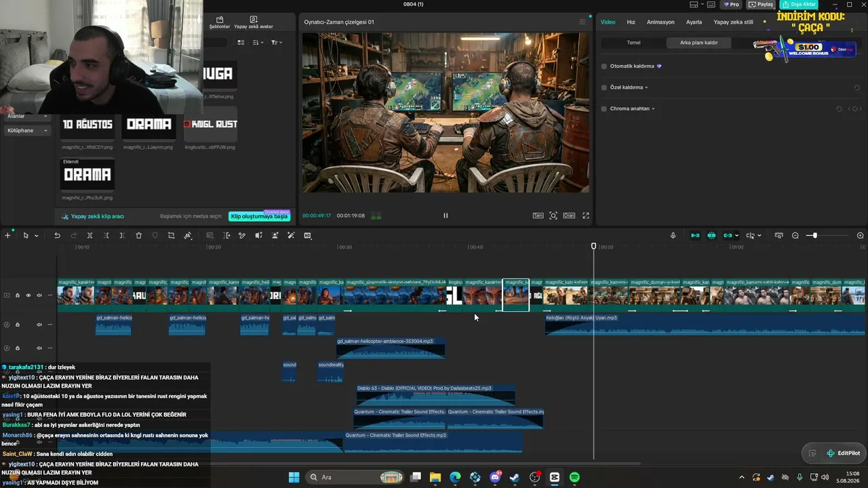Click the Klip oluşturmaya başla button

coord(259,216)
